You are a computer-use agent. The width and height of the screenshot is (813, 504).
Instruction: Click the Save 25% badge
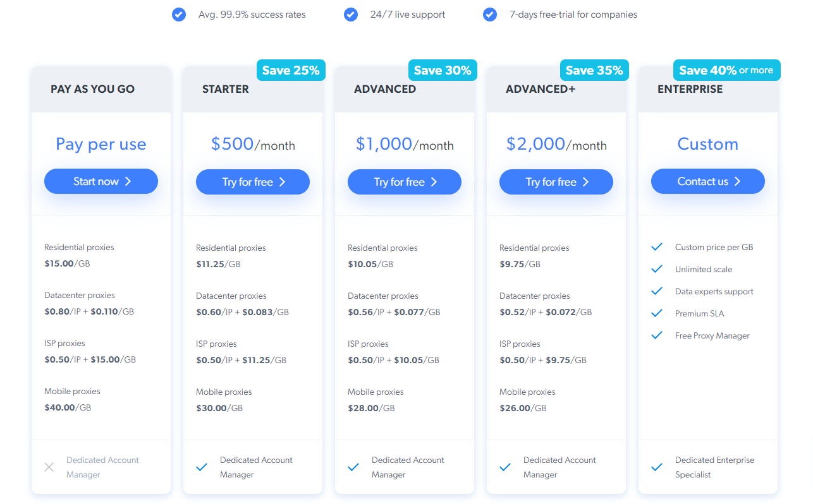click(291, 70)
